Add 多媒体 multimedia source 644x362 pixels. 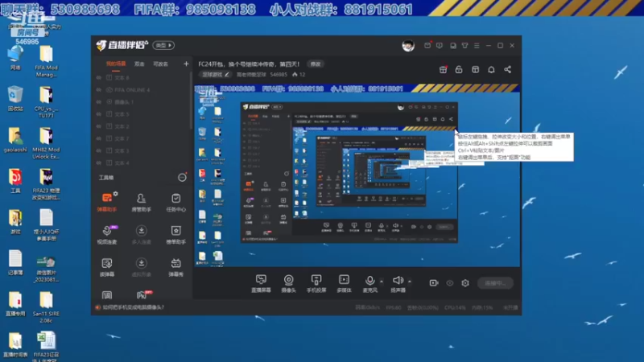344,283
